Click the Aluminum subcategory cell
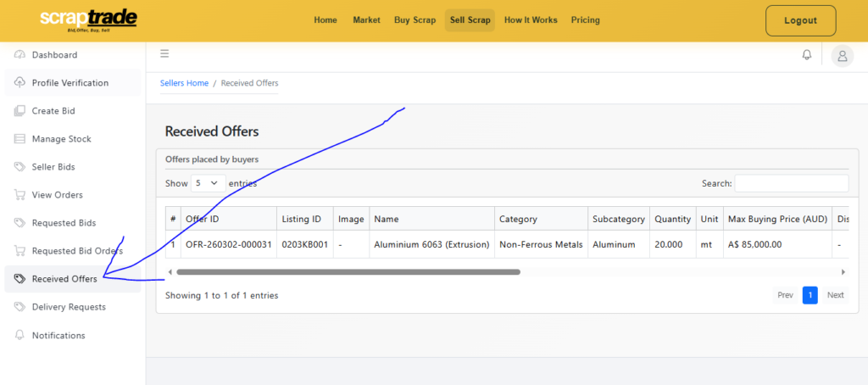This screenshot has height=385, width=868. (619, 244)
